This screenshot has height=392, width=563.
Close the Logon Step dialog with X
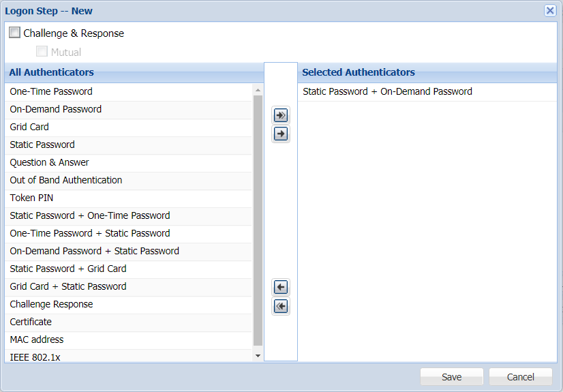550,10
